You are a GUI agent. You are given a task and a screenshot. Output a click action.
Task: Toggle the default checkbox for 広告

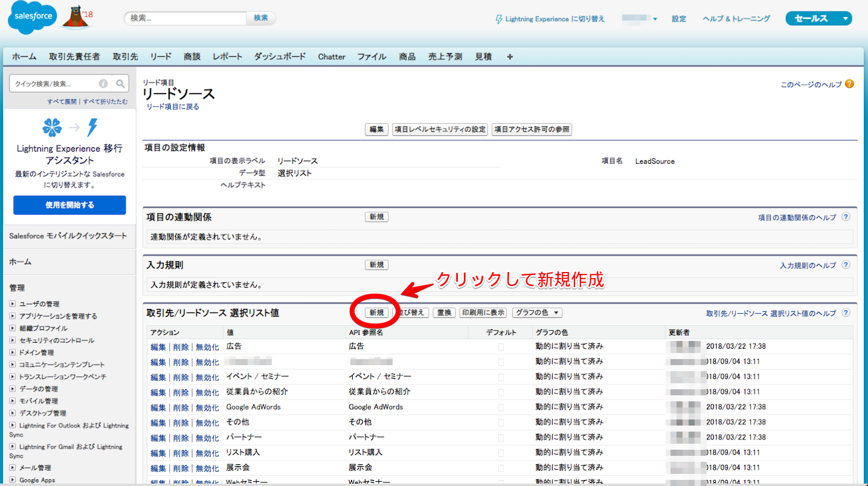coord(501,346)
